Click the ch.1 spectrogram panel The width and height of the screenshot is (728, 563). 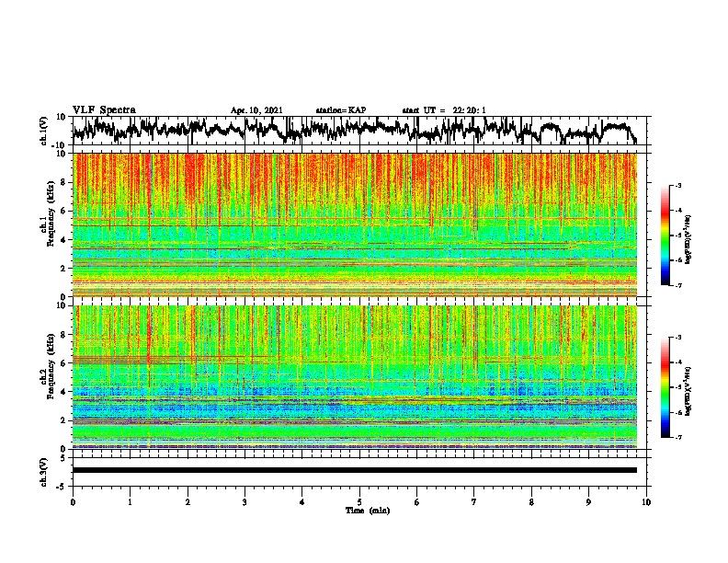tap(355, 224)
